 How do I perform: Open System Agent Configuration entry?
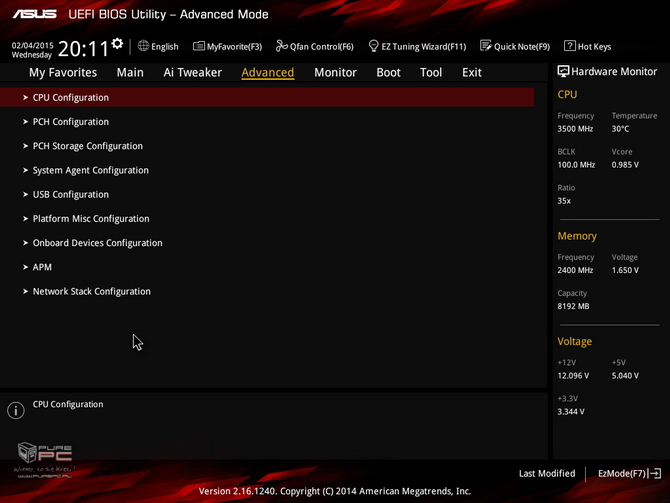point(90,170)
